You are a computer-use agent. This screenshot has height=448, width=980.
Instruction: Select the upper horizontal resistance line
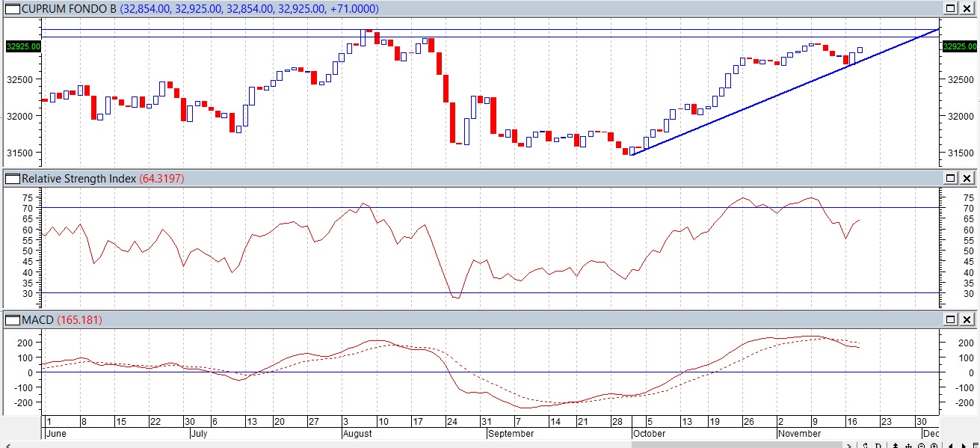490,30
